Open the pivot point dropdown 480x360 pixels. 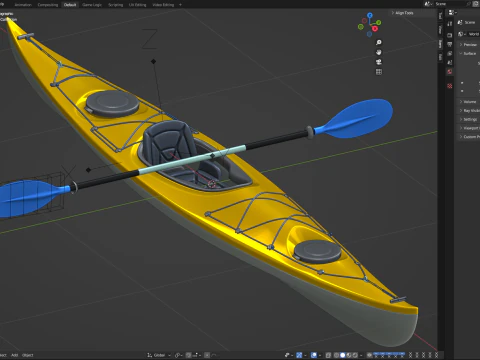pyautogui.click(x=178, y=355)
